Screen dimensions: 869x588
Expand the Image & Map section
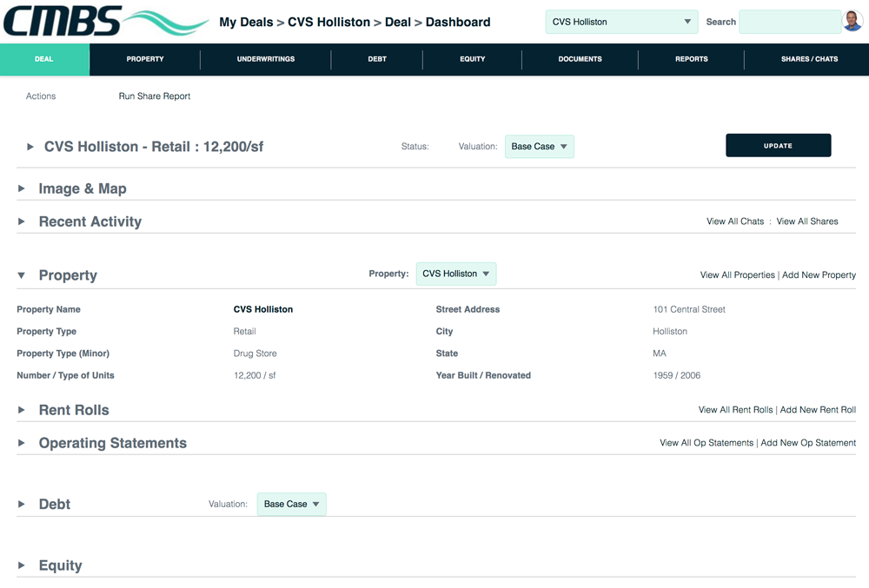22,188
